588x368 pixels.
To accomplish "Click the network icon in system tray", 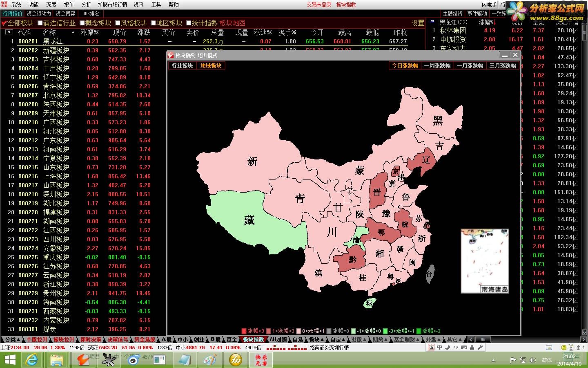I will pos(523,360).
